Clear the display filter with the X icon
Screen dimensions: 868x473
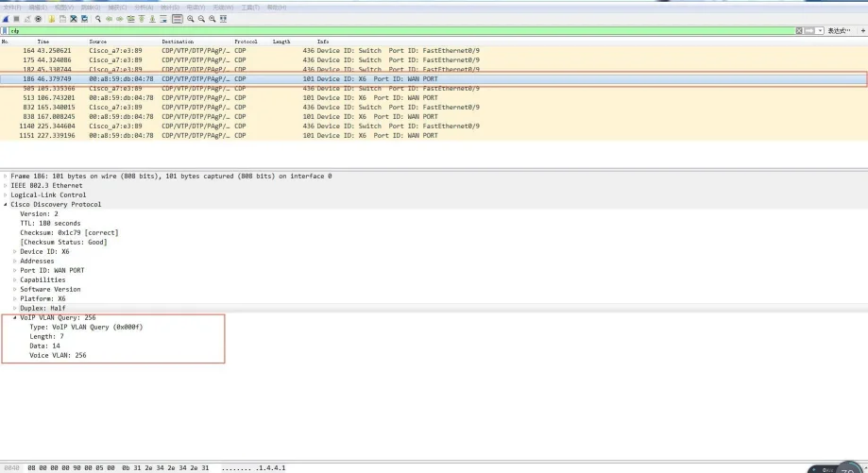pyautogui.click(x=799, y=31)
